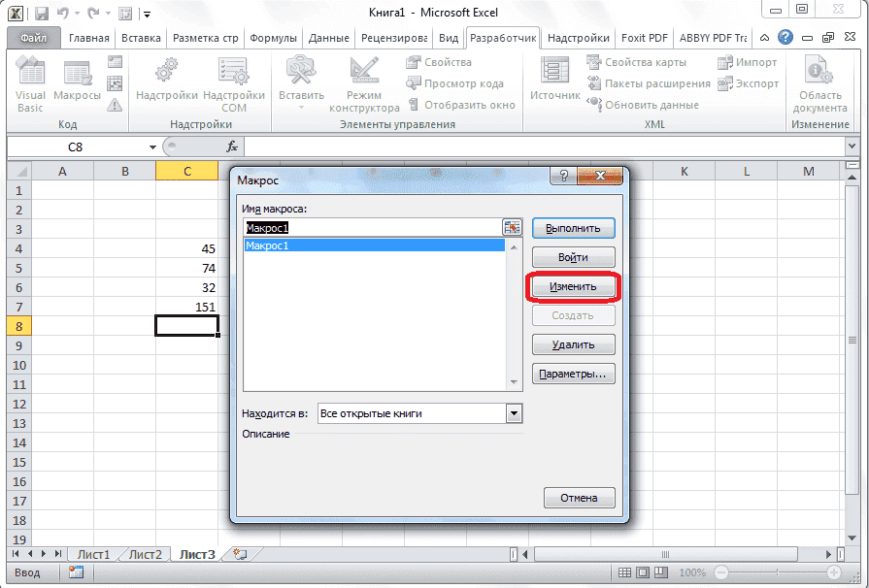Click the Изменить button
Viewport: 869px width, 588px height.
573,286
